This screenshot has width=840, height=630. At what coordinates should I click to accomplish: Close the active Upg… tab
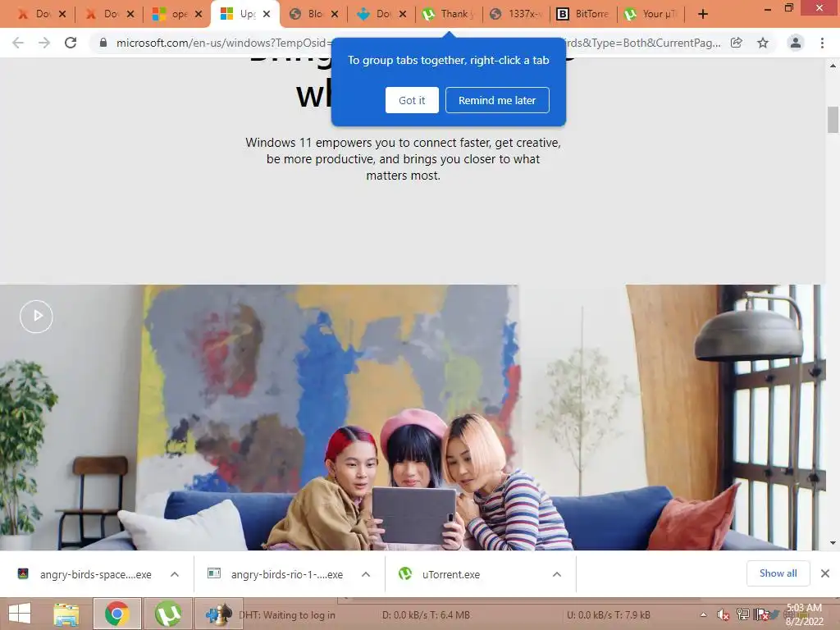(x=267, y=14)
